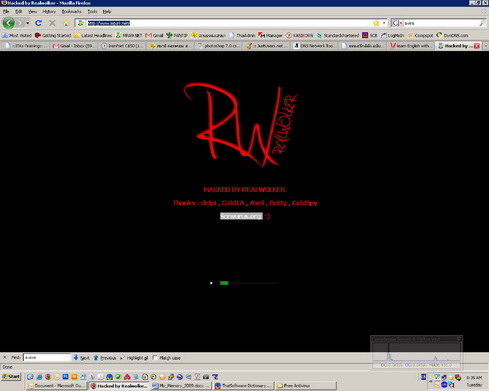Screen dimensions: 489x391
Task: Open the Windows Start menu
Action: pyautogui.click(x=11, y=376)
